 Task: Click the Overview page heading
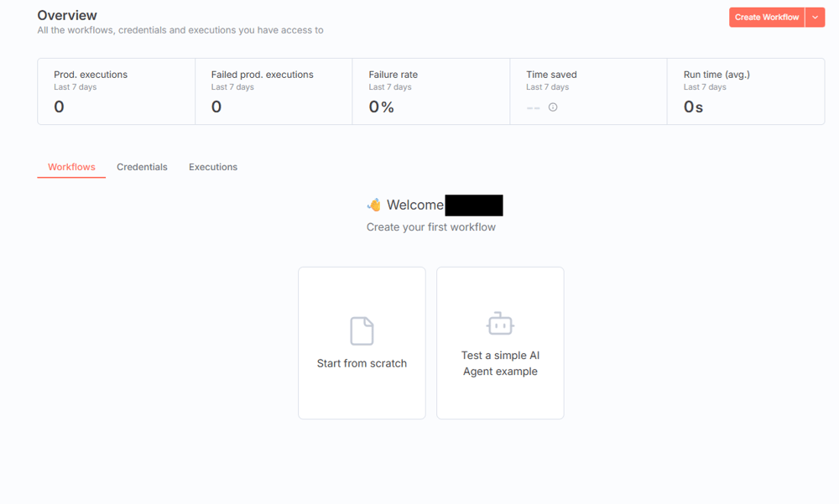point(67,15)
